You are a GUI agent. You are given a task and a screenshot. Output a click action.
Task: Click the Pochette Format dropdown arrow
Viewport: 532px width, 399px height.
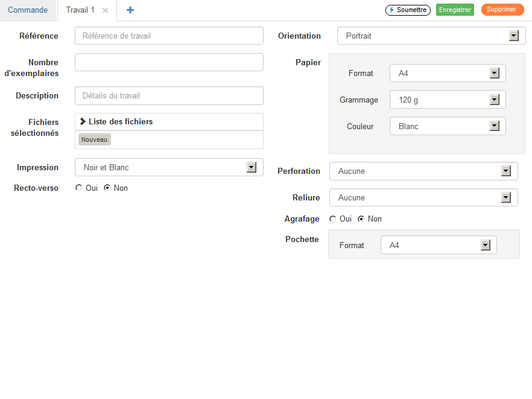(485, 245)
